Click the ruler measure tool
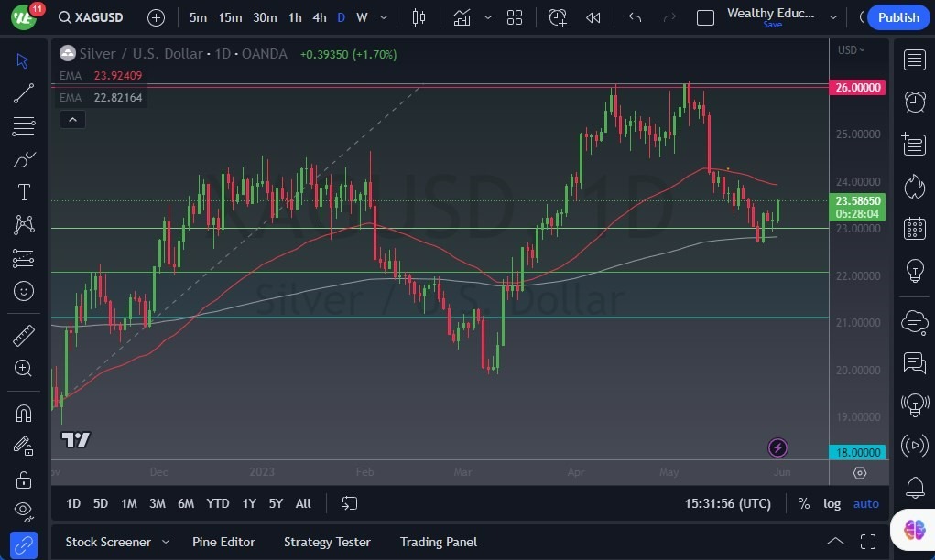The image size is (935, 560). (x=24, y=335)
